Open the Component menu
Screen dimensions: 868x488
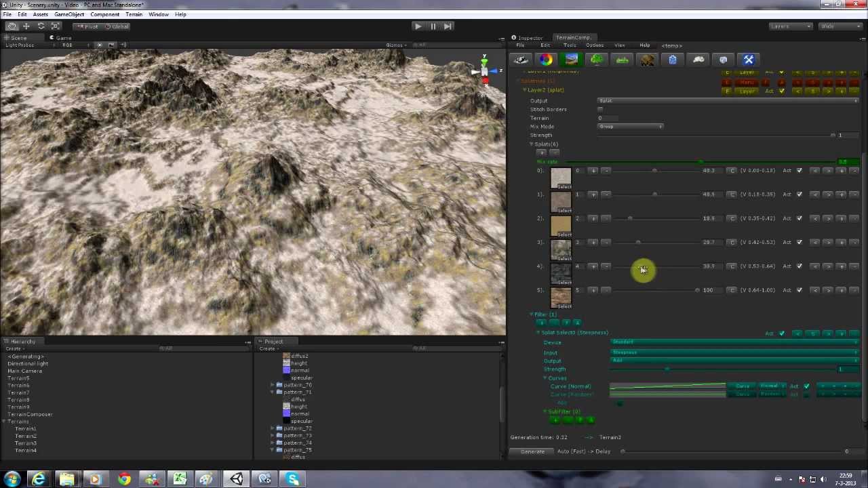click(x=104, y=14)
